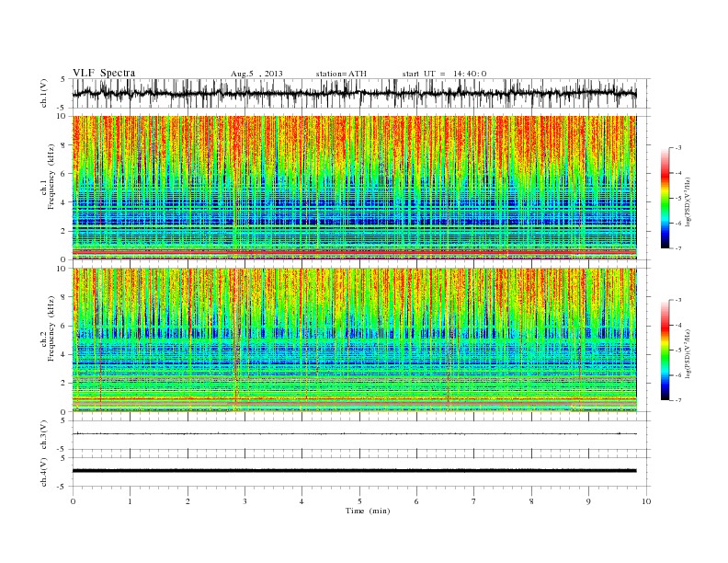This screenshot has width=728, height=563.
Task: Click the "VLF Spectra" plot title
Action: point(104,73)
